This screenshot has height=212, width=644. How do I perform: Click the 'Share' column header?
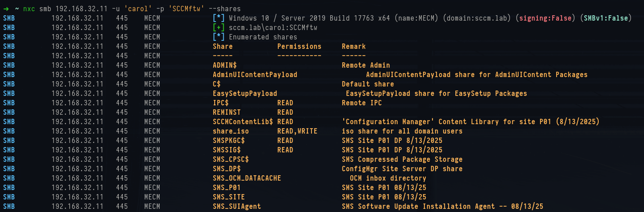click(223, 47)
